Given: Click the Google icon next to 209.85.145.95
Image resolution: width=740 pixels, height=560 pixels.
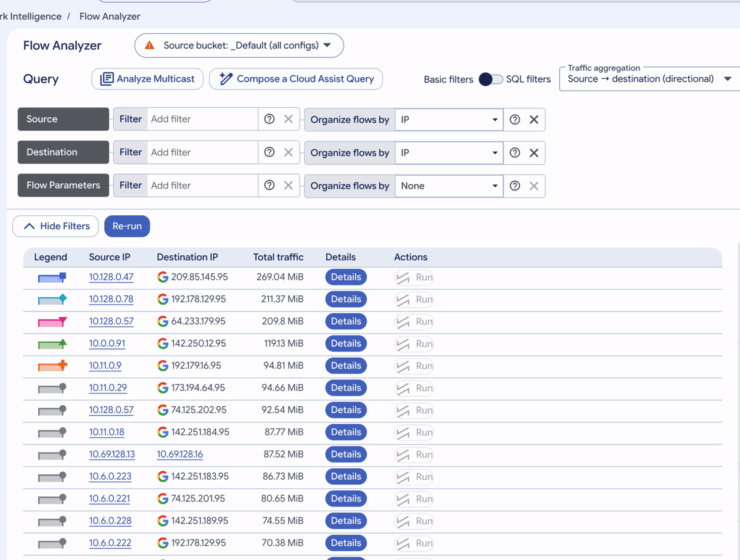Looking at the screenshot, I should pyautogui.click(x=163, y=278).
